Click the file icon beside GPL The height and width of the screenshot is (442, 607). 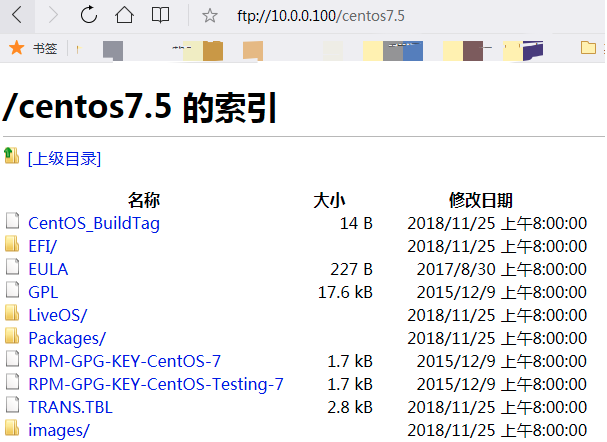[x=12, y=290]
